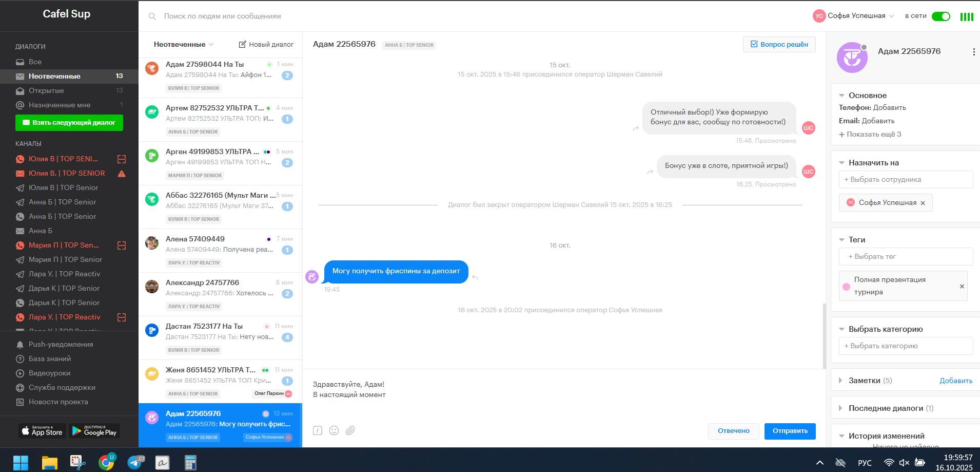This screenshot has height=472, width=980.
Task: Click Взять следующий диалог button
Action: coord(69,123)
